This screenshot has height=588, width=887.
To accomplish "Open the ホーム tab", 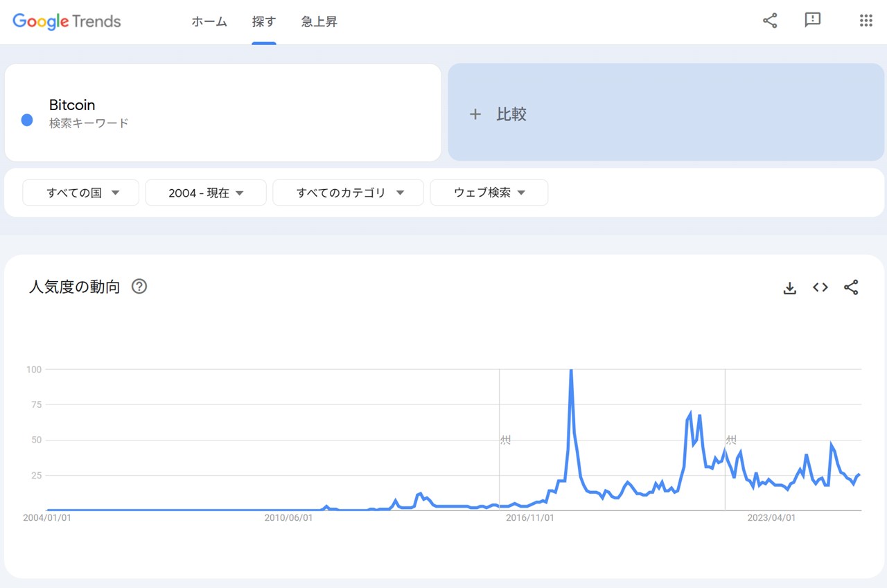I will pyautogui.click(x=209, y=21).
